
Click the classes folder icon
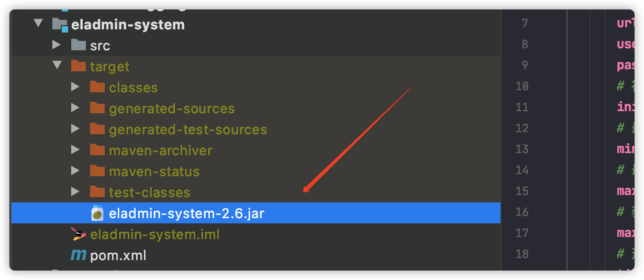coord(97,87)
